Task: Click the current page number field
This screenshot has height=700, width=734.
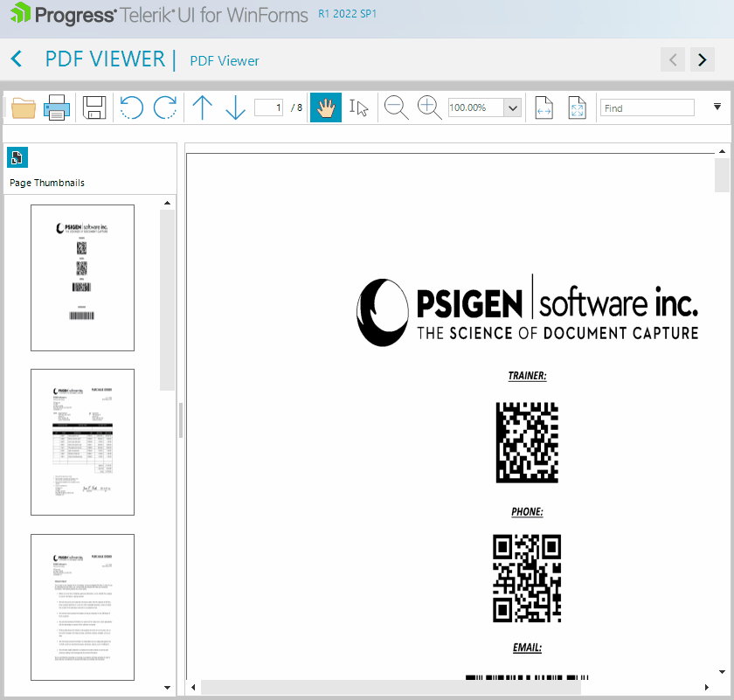Action: pos(268,107)
